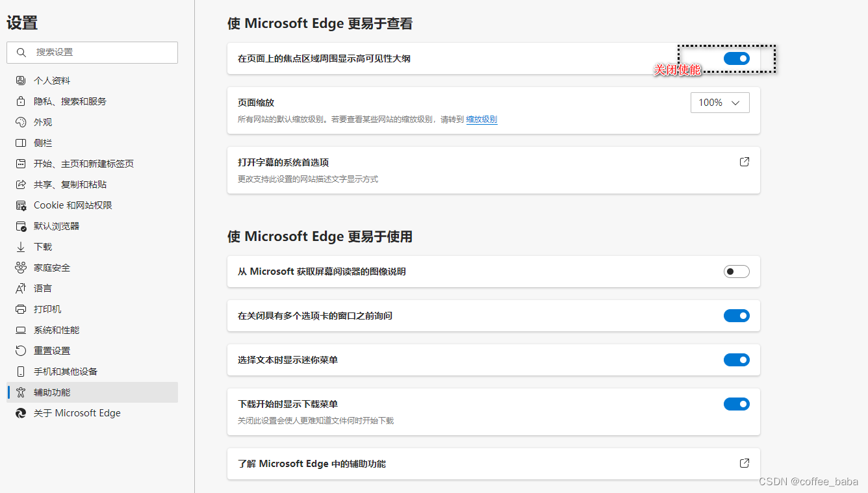Open 重置设置 section

92,351
